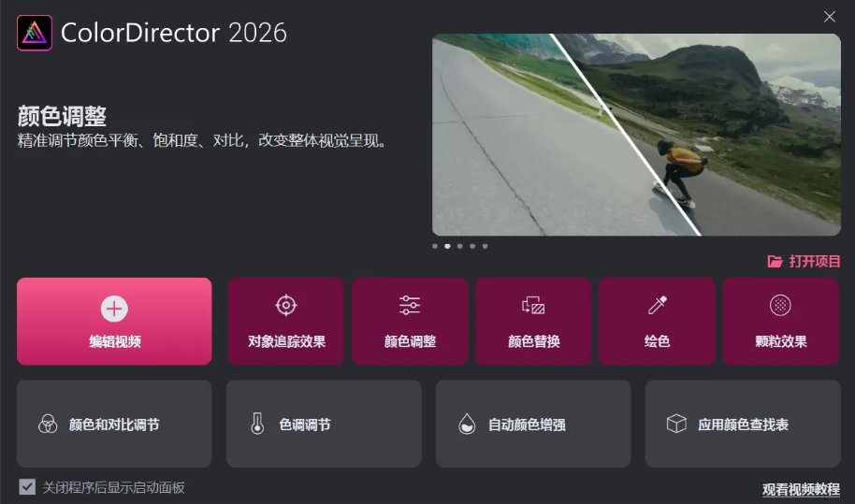Click the cube icon beside 应用颜色查找表
Screen dimensions: 855x504
pos(676,424)
